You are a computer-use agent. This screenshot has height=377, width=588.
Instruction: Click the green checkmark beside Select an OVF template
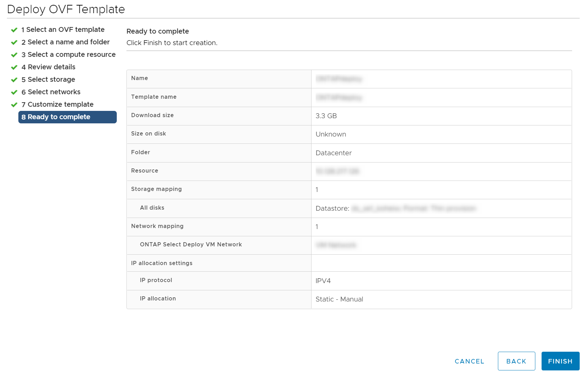point(14,29)
